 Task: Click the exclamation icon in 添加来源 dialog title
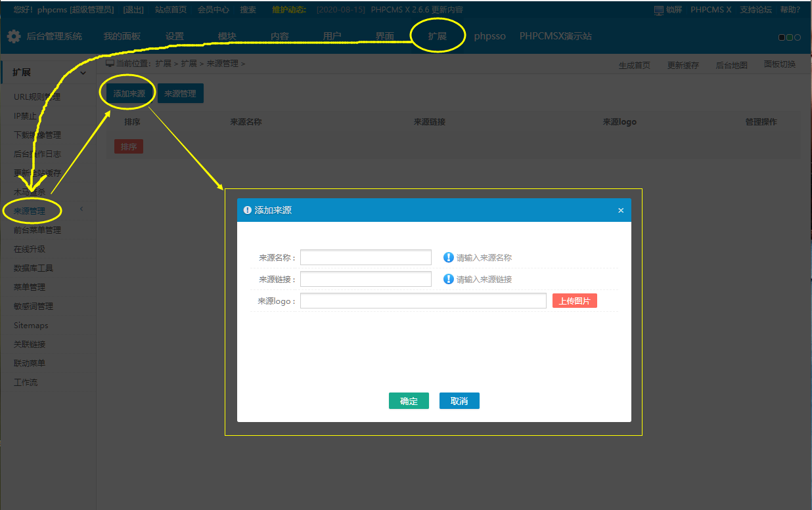(x=248, y=210)
